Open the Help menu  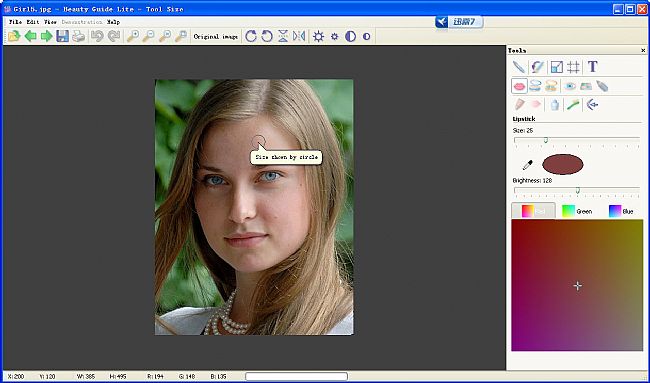tap(113, 22)
